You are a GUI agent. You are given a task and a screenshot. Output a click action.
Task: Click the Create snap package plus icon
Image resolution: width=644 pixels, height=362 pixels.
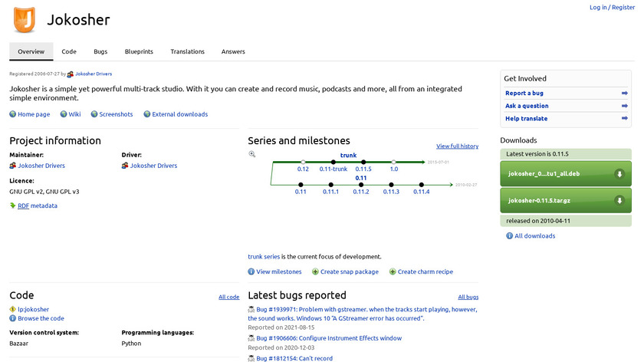[x=316, y=271]
